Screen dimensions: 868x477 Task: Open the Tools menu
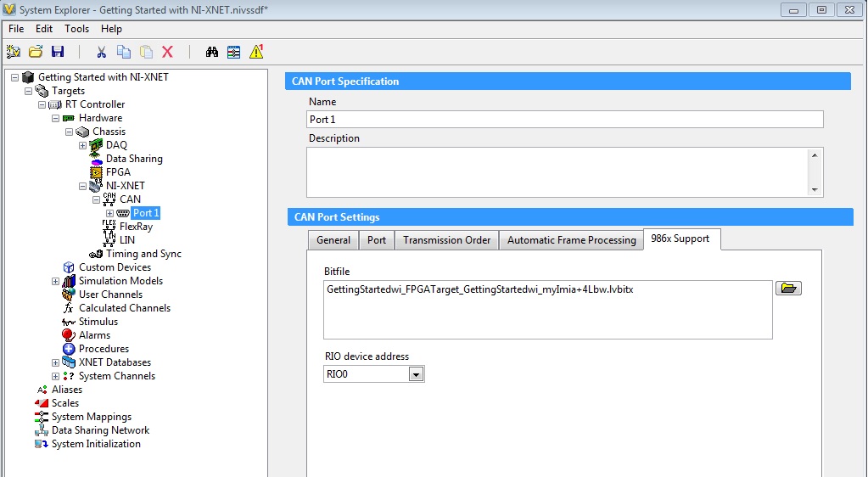point(76,29)
